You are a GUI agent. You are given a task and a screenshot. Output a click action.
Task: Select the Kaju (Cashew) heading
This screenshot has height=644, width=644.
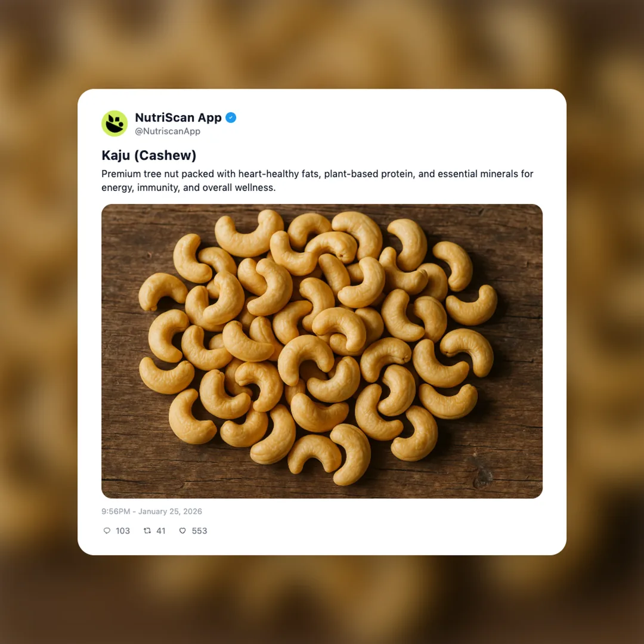[x=149, y=155]
